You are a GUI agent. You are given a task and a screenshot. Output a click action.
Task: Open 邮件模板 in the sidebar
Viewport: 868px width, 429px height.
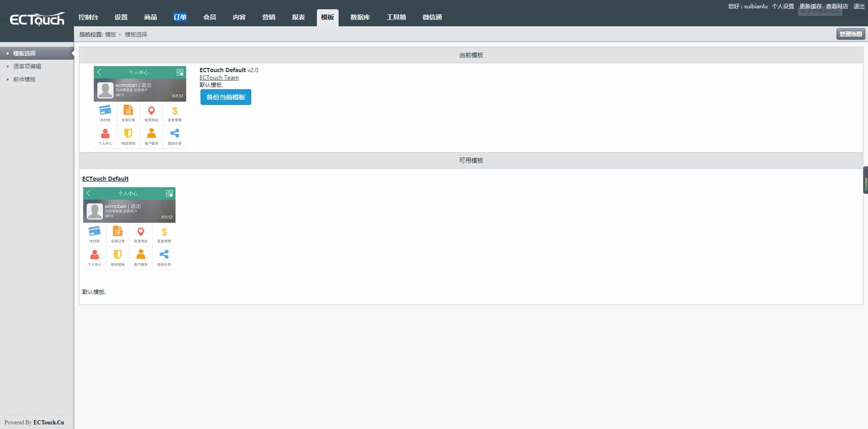(x=24, y=79)
